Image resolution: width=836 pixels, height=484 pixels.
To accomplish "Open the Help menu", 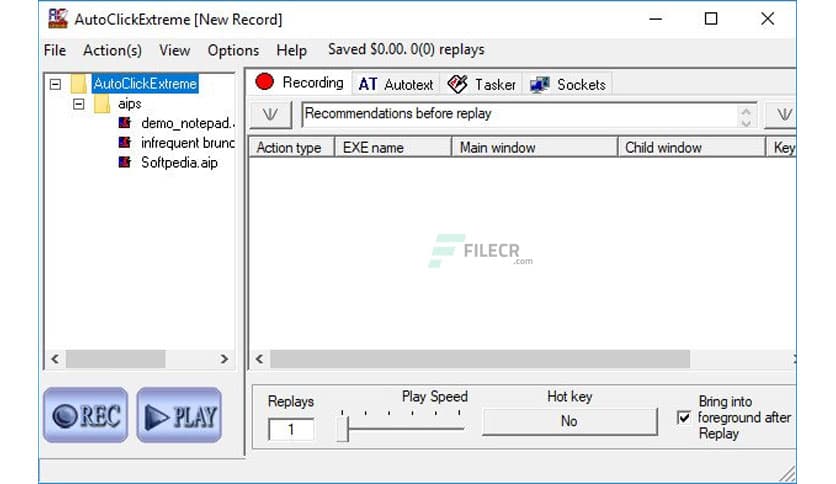I will point(291,50).
